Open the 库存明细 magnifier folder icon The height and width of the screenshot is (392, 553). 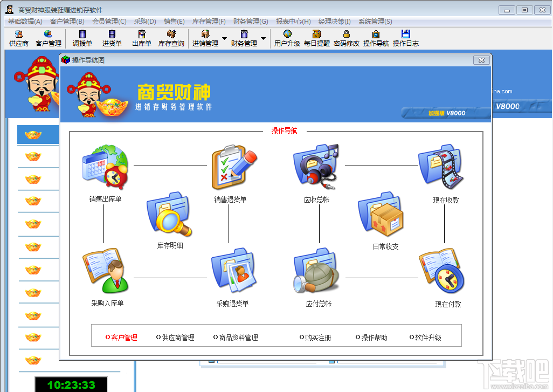point(169,214)
